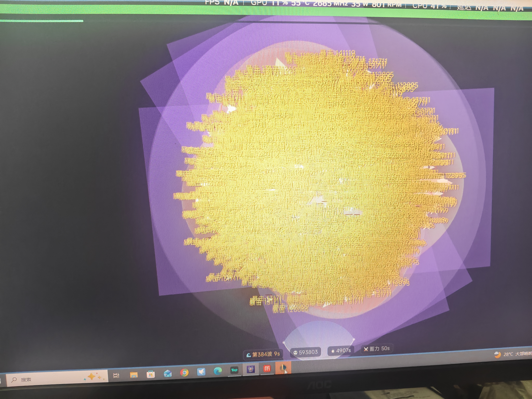This screenshot has width=532, height=399.
Task: Open the 28°C weather widget
Action: (513, 354)
